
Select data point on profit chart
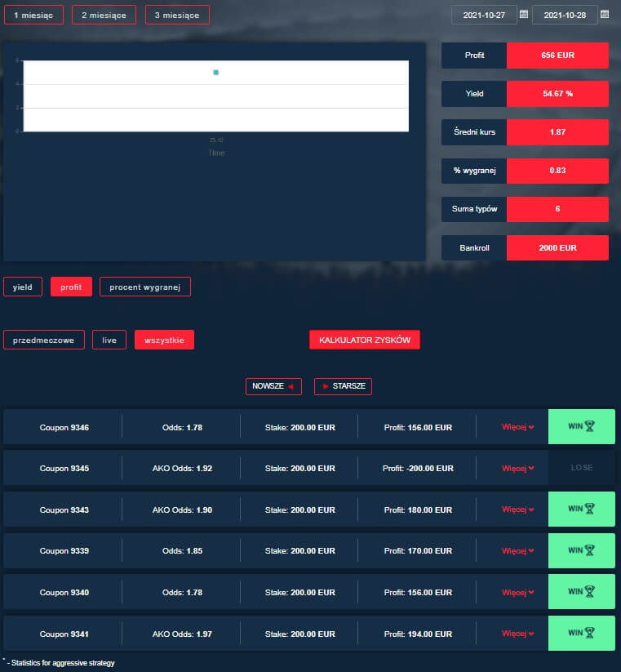click(216, 73)
